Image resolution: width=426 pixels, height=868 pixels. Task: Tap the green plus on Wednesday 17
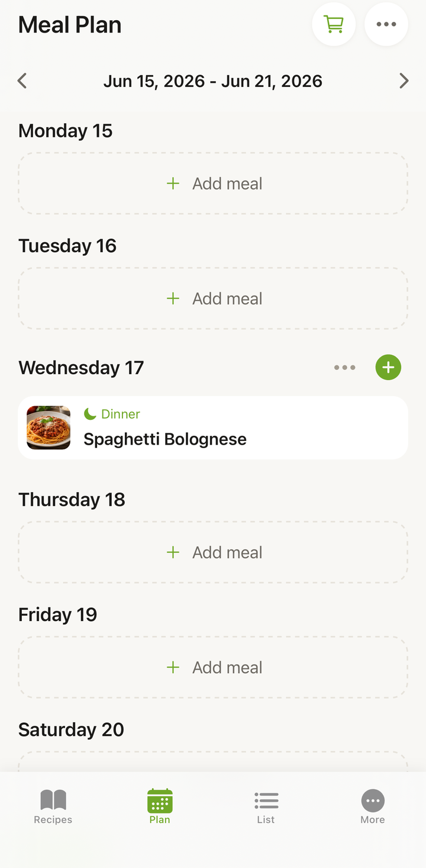pos(388,367)
